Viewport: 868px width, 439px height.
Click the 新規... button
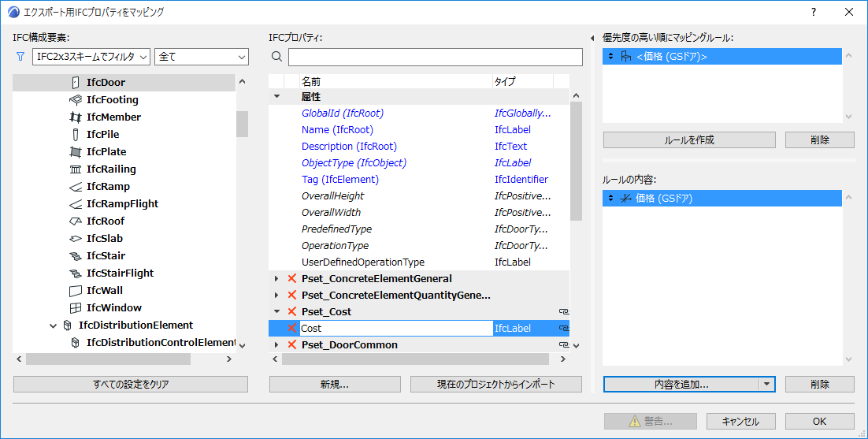click(335, 384)
